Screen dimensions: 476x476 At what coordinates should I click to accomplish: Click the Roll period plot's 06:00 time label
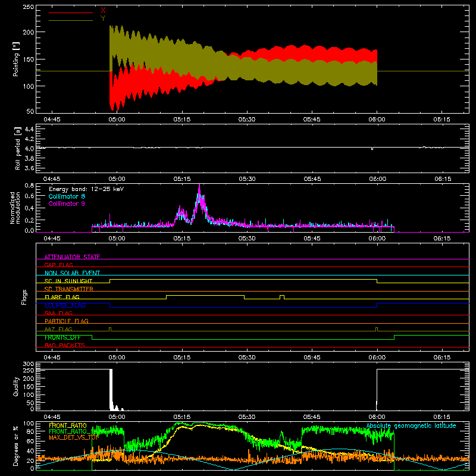pyautogui.click(x=377, y=179)
